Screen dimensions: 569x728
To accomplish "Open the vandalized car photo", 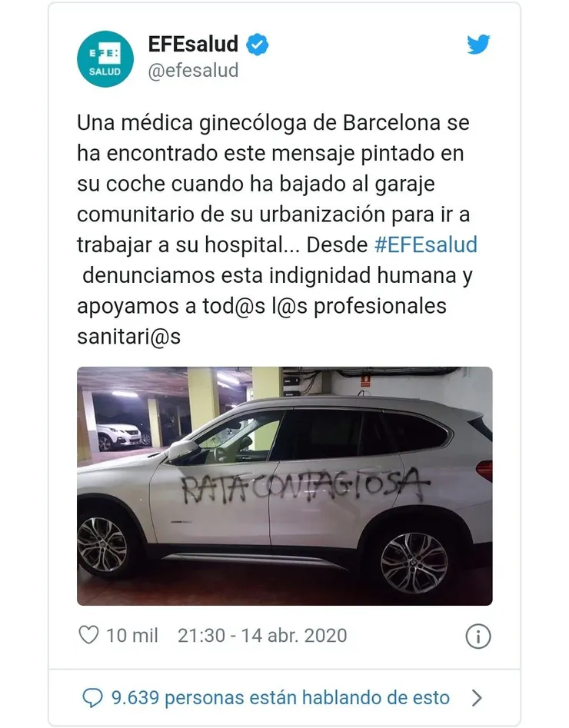I will (x=284, y=486).
